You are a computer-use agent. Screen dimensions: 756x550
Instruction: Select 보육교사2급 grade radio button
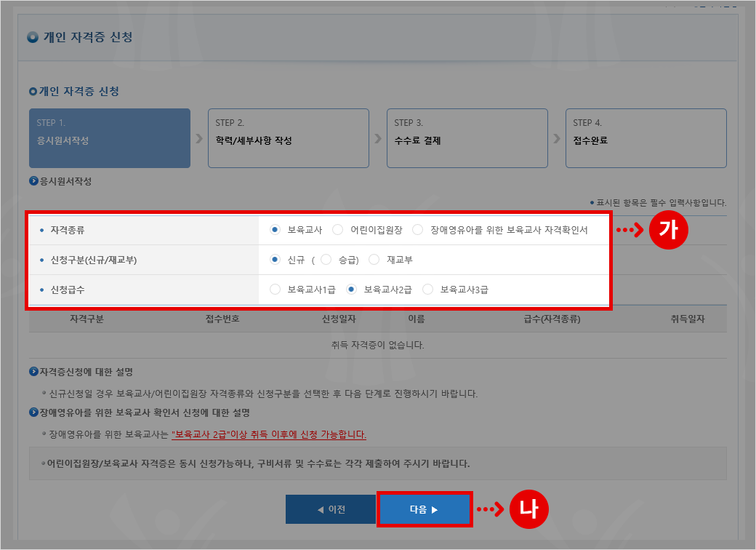tap(352, 290)
